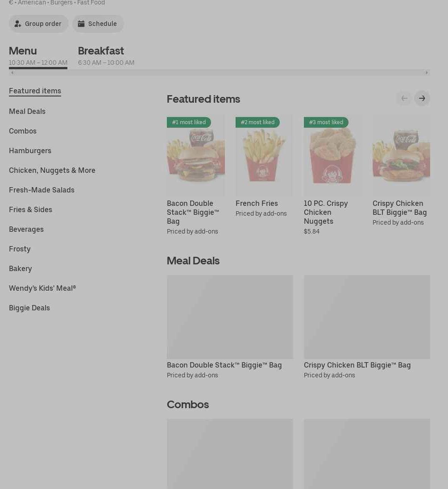The image size is (448, 489).
Task: Select Fresh-Made Salads in sidebar
Action: pyautogui.click(x=41, y=190)
